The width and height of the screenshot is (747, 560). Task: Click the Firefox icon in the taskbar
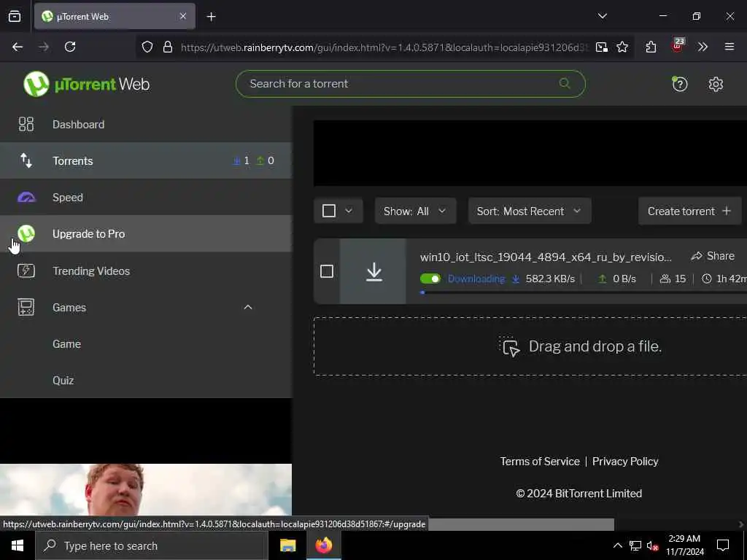324,545
